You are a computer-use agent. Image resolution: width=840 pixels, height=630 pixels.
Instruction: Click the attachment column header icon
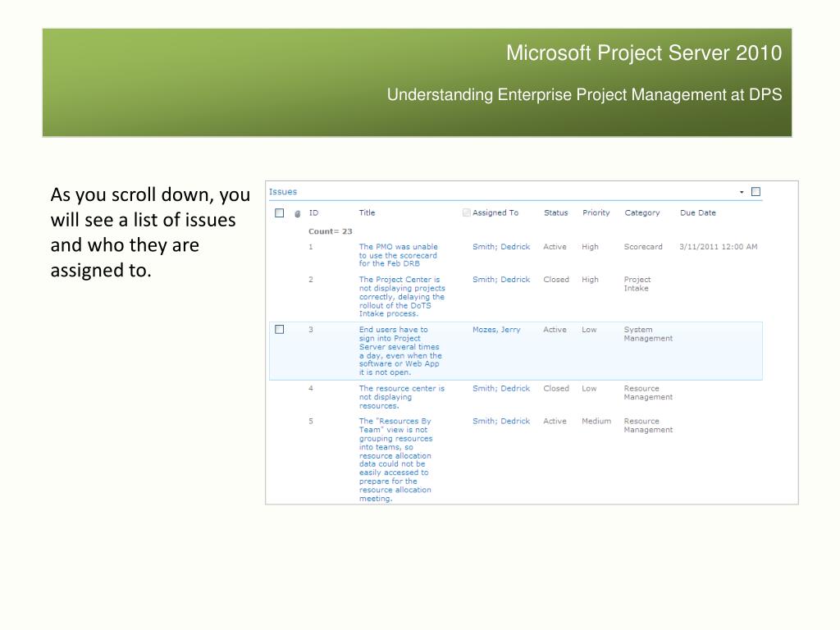click(297, 214)
